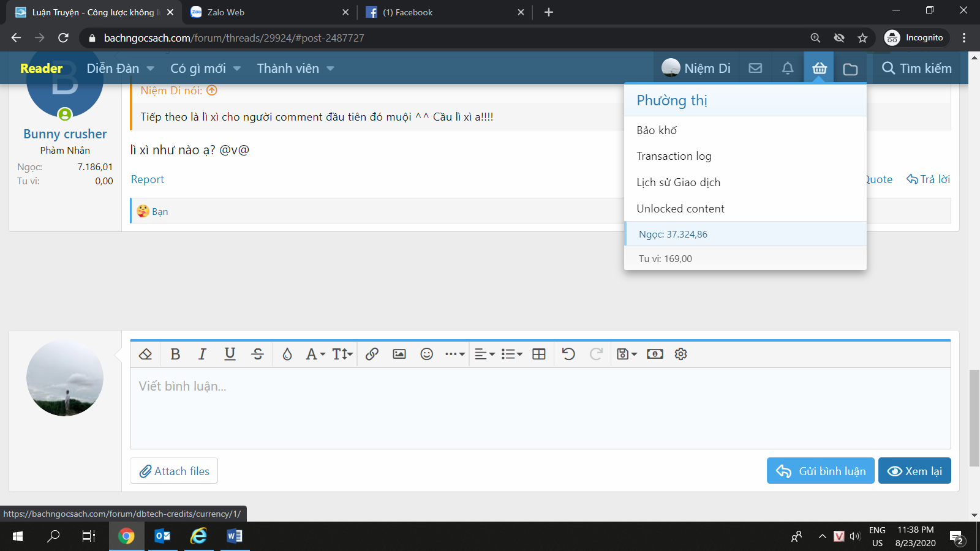Insert an image using the toolbar icon
The image size is (980, 551).
pos(399,354)
